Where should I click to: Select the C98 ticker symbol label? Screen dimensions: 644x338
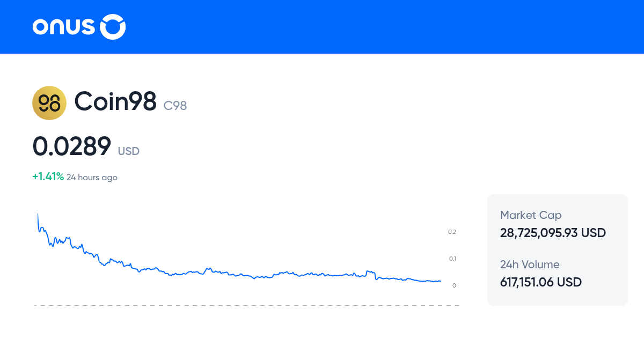point(175,106)
